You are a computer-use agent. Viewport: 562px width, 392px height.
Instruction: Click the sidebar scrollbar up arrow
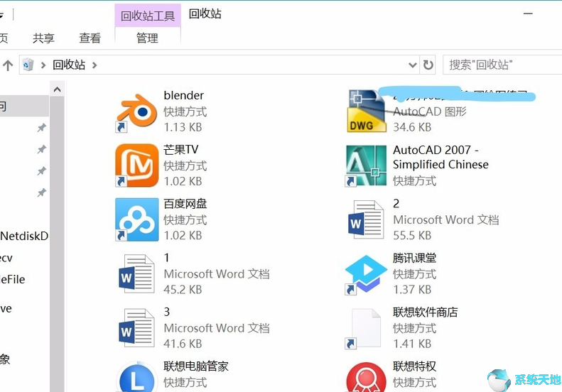coord(57,89)
